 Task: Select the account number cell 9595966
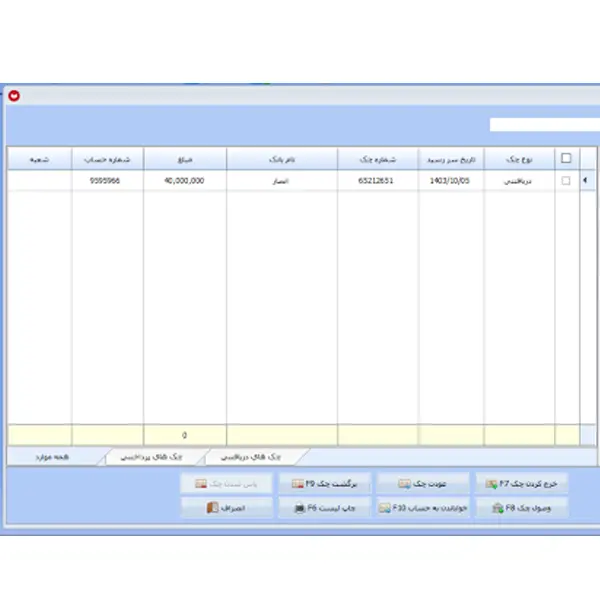108,181
